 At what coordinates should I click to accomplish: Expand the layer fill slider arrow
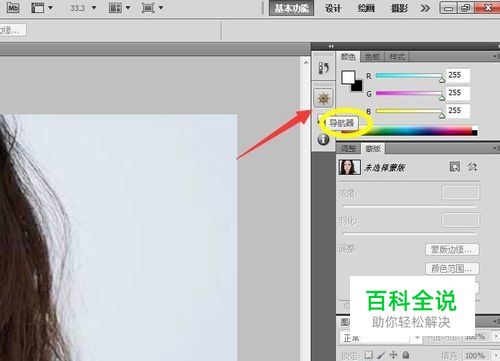(495, 355)
